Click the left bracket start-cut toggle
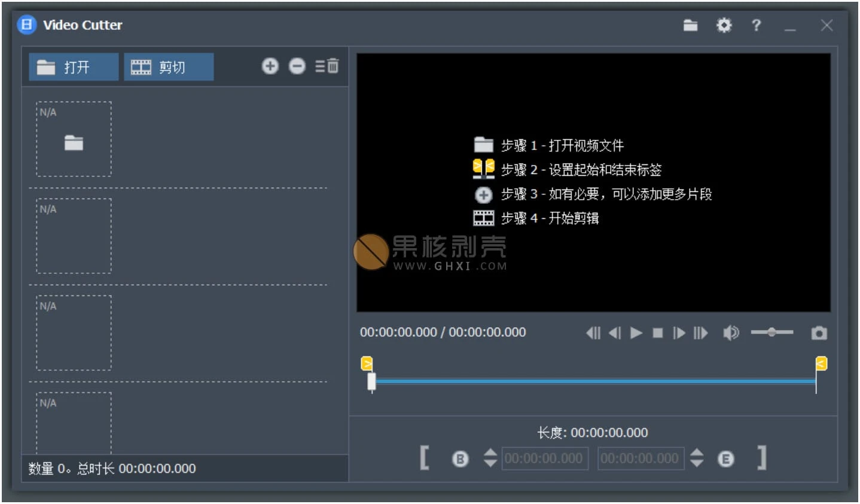The width and height of the screenshot is (860, 504). click(x=425, y=459)
